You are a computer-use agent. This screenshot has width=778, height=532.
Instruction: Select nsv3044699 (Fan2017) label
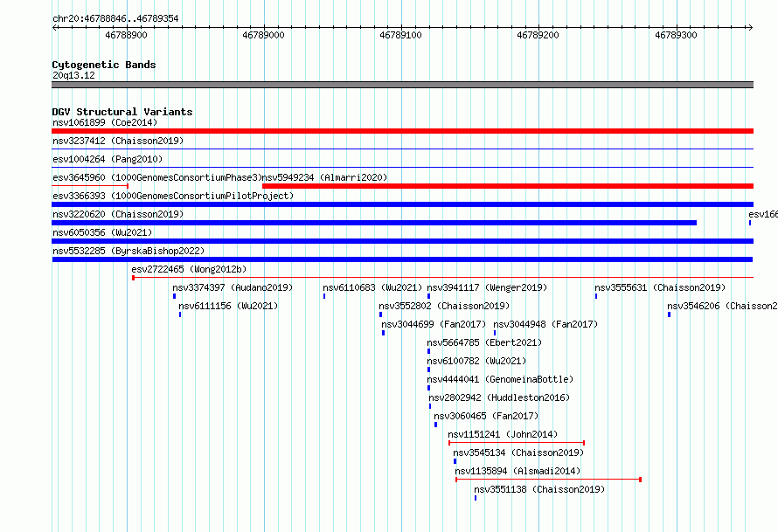coord(434,324)
